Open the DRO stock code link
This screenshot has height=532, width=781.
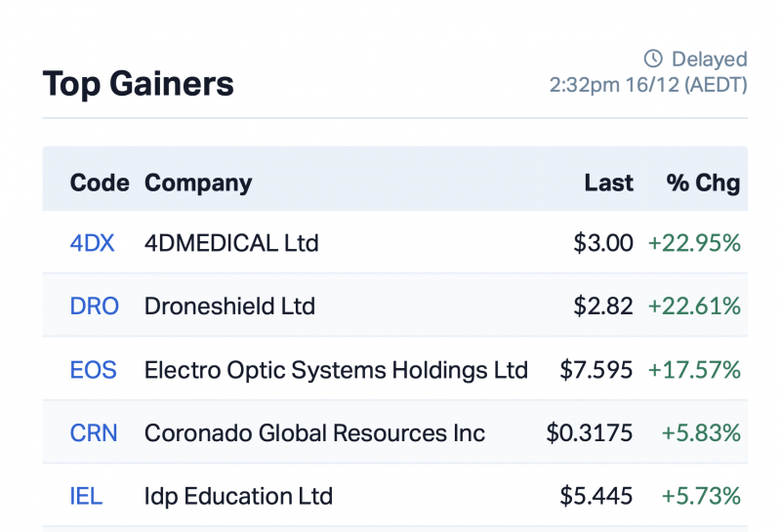(x=95, y=307)
